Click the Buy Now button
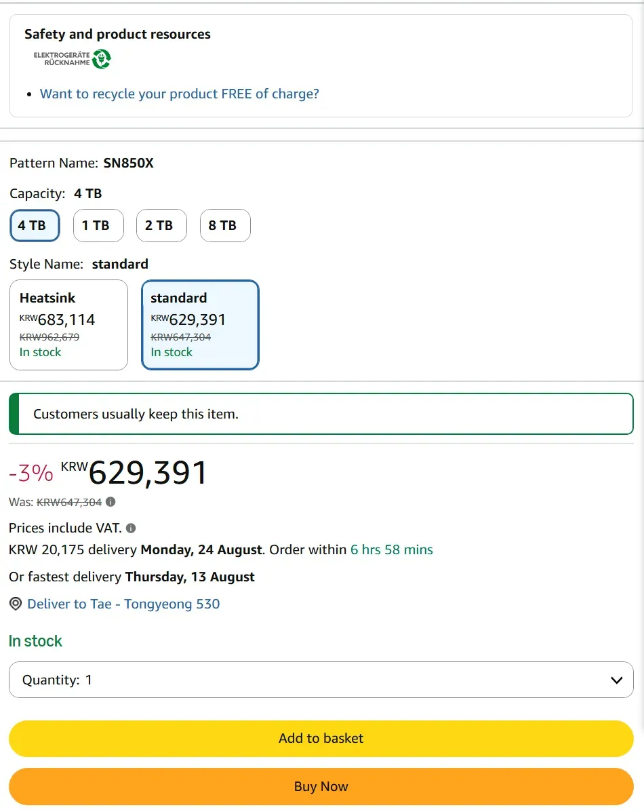 click(x=321, y=787)
